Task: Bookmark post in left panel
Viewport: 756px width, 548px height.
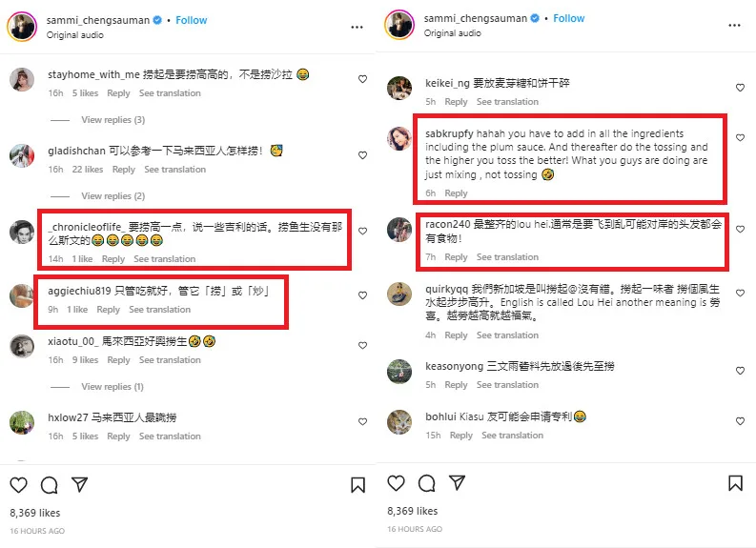Action: coord(358,485)
